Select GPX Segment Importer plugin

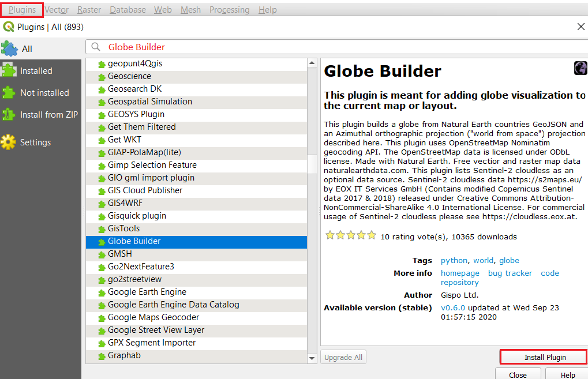197,343
